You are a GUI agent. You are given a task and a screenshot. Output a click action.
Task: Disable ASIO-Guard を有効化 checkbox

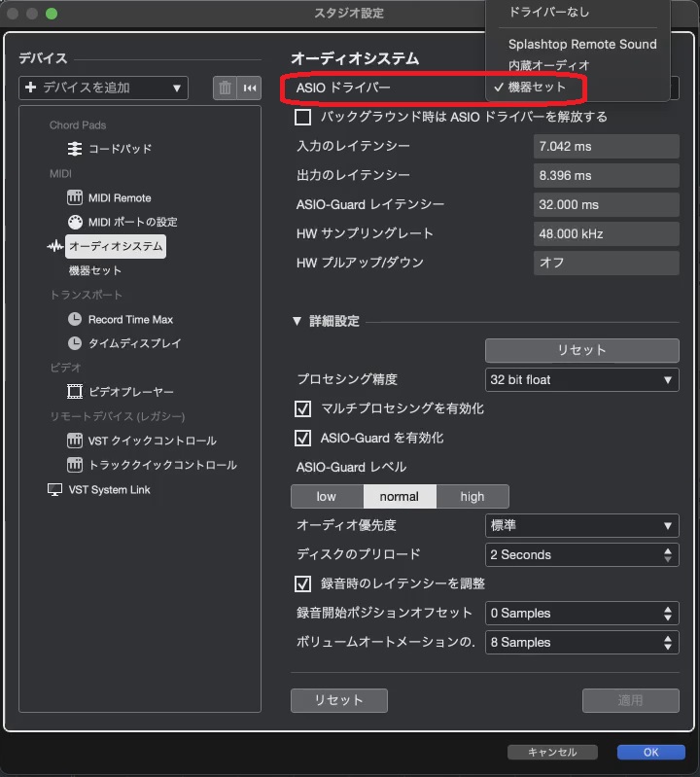(303, 438)
